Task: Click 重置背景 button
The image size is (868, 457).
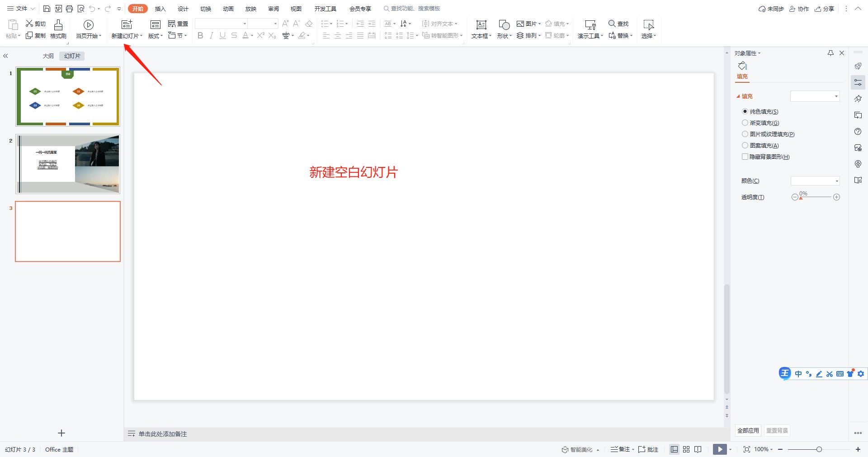Action: coord(777,430)
